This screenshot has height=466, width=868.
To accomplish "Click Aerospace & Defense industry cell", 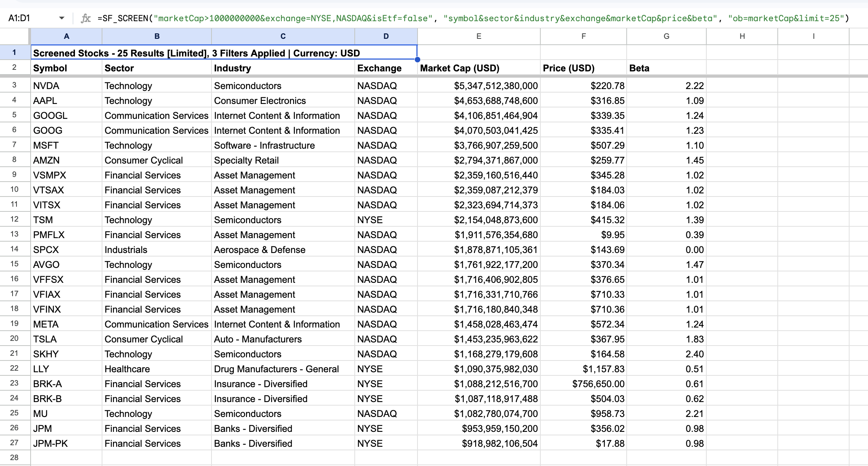I will click(x=283, y=249).
